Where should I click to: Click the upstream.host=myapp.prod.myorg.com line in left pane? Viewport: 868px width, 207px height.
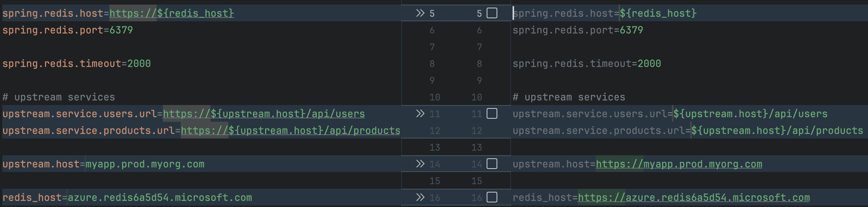pos(103,164)
